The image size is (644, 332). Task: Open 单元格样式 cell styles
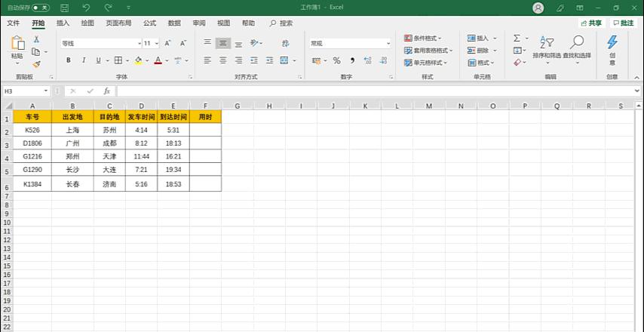[x=425, y=63]
